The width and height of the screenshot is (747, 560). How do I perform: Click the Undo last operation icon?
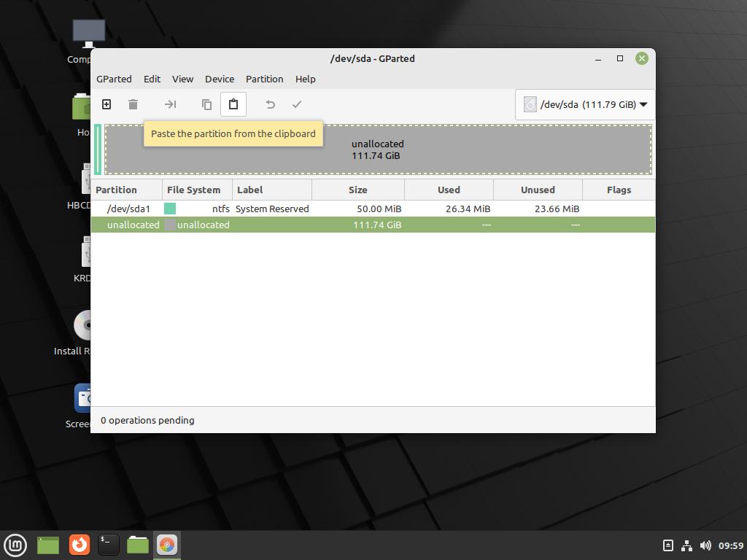pyautogui.click(x=270, y=104)
